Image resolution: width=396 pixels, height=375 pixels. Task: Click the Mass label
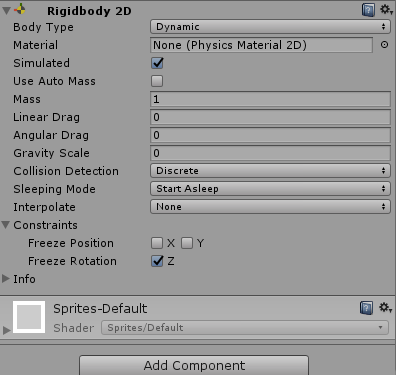point(27,99)
